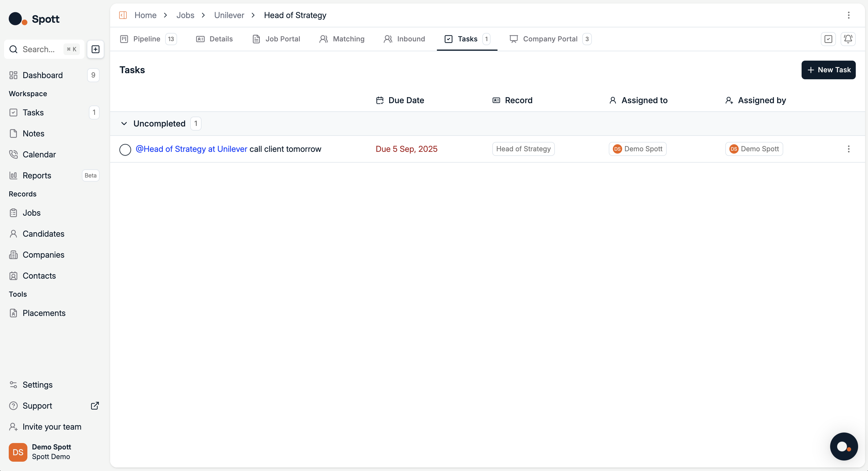The image size is (868, 471).
Task: Open Calendar in the sidebar
Action: pyautogui.click(x=54, y=154)
